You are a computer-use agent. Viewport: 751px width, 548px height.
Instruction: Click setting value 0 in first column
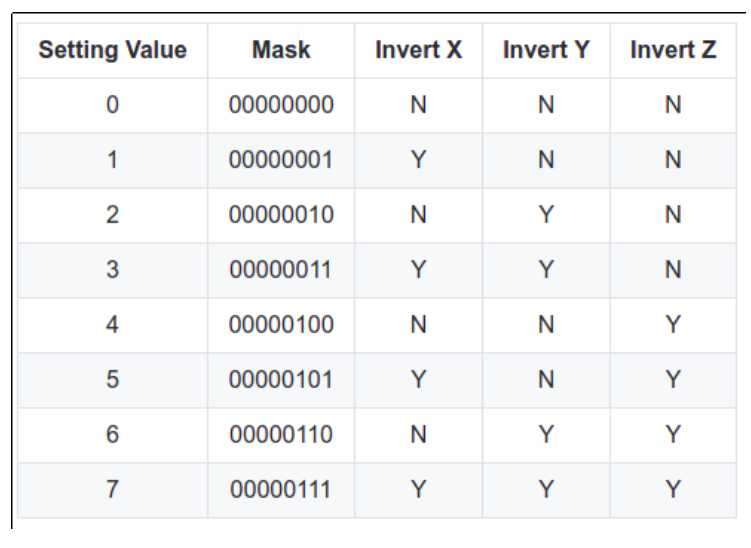tap(112, 106)
